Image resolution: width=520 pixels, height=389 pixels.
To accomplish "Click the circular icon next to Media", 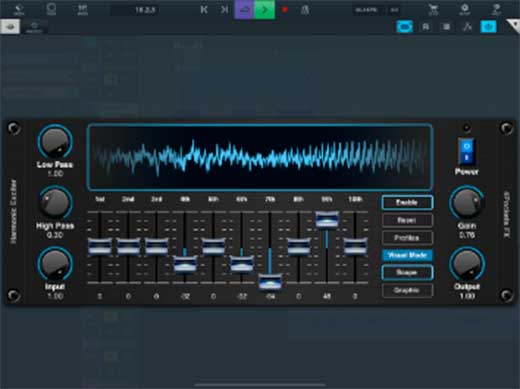I will (x=51, y=9).
